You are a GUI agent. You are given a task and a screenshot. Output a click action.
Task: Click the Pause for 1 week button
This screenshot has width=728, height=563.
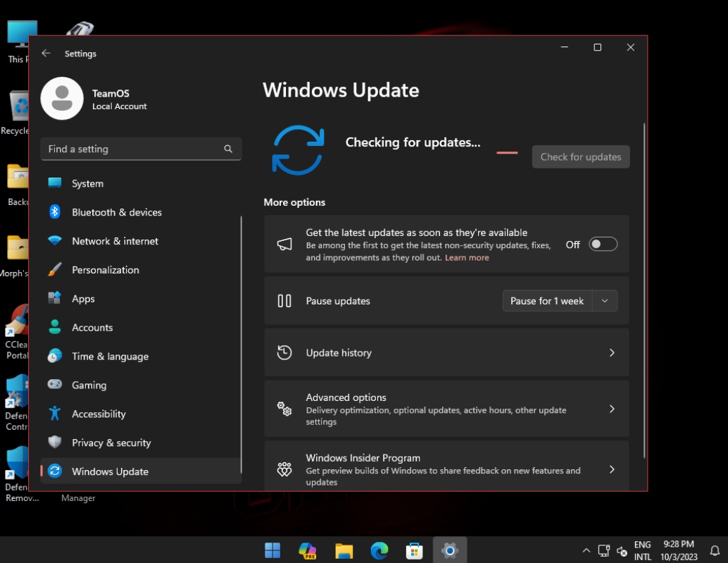pyautogui.click(x=547, y=301)
